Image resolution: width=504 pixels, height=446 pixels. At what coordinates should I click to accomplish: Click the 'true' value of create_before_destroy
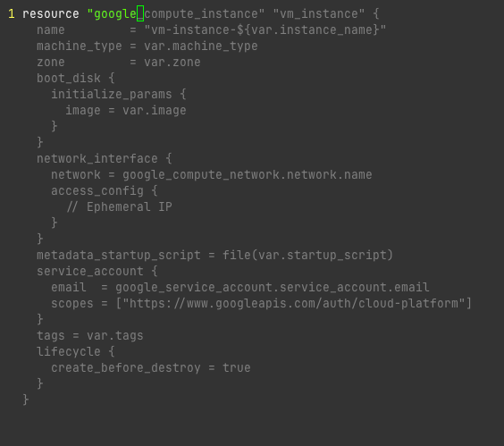coord(236,367)
